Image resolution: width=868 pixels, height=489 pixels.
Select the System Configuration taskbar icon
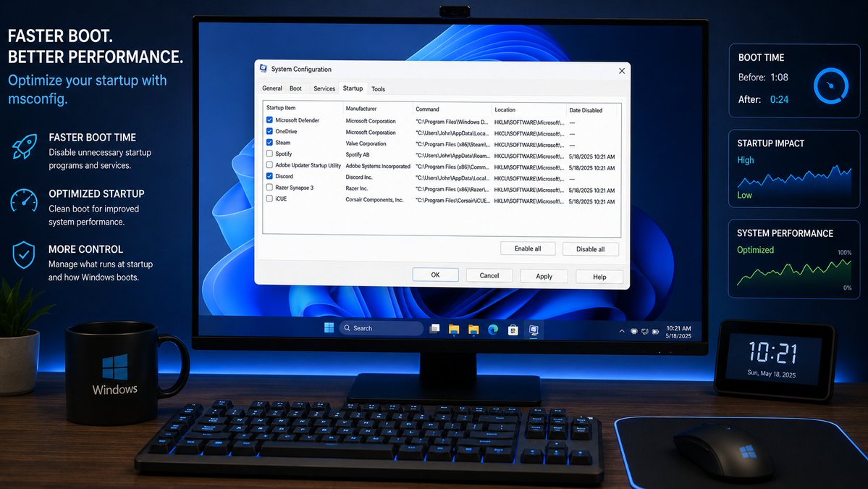click(534, 330)
